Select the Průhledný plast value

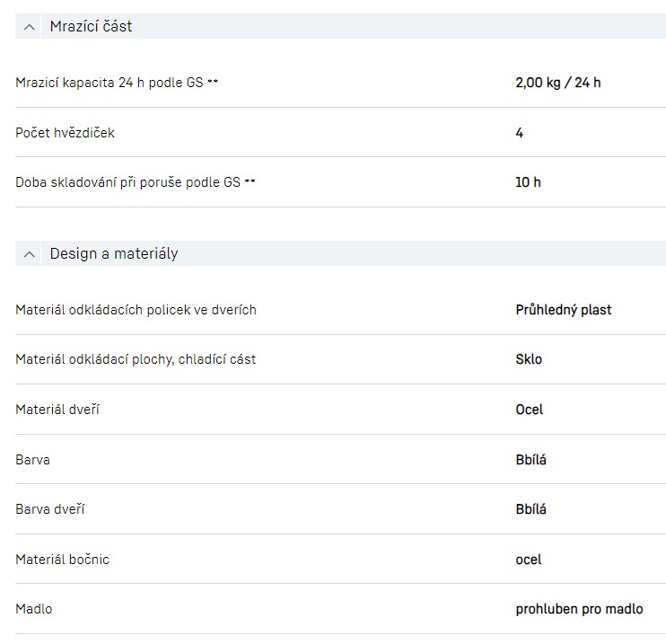(x=563, y=310)
